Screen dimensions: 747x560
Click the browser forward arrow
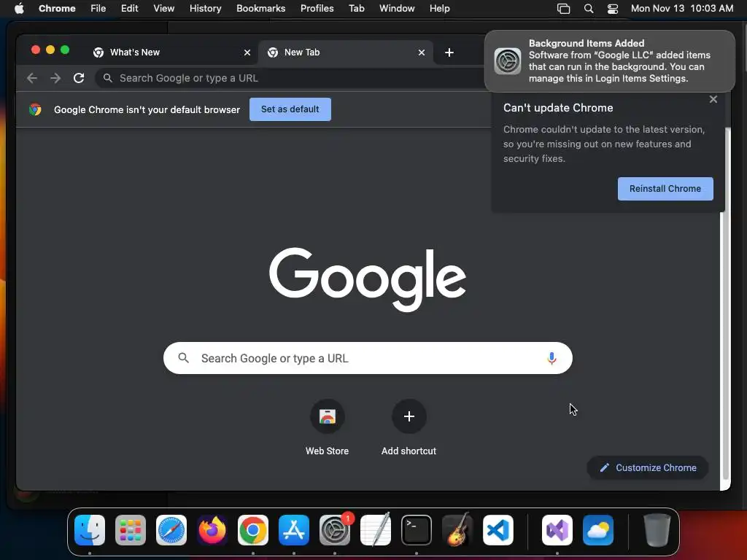[55, 78]
